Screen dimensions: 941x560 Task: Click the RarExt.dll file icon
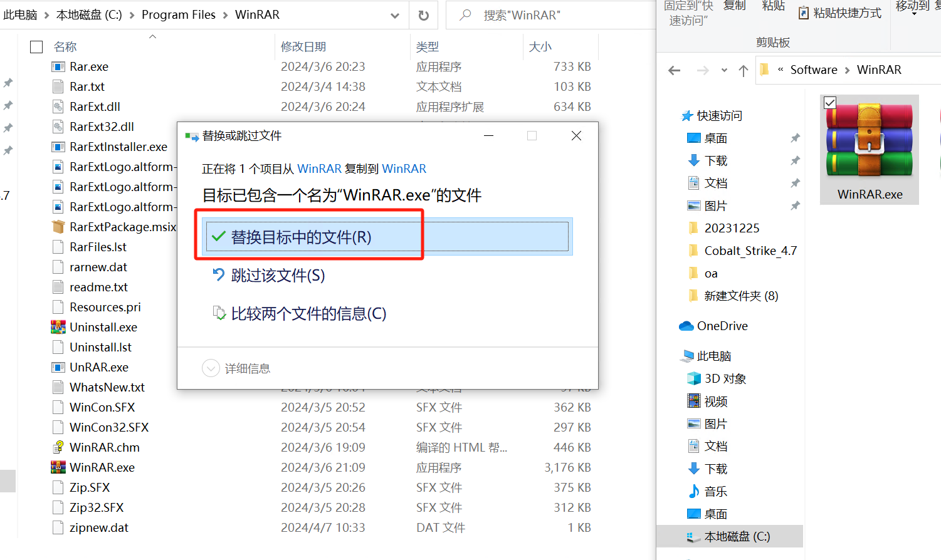tap(58, 106)
